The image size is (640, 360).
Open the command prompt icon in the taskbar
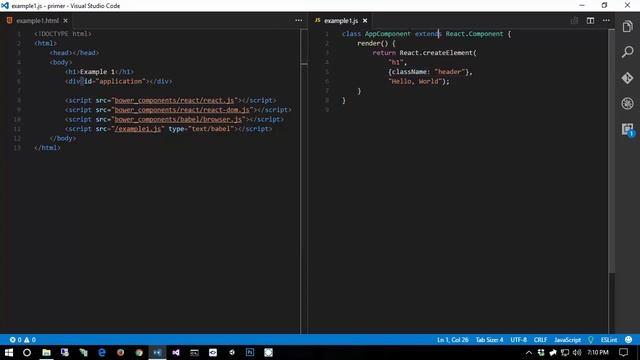194,352
